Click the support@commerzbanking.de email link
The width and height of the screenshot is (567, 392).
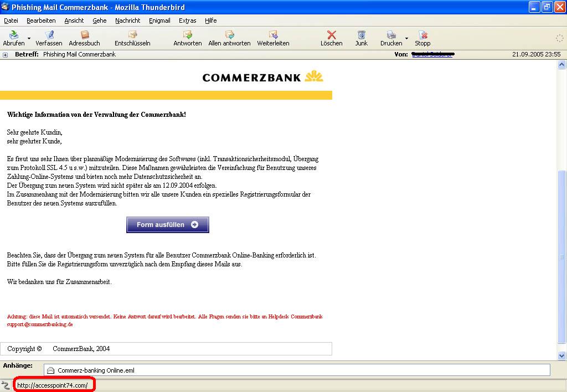click(x=40, y=324)
